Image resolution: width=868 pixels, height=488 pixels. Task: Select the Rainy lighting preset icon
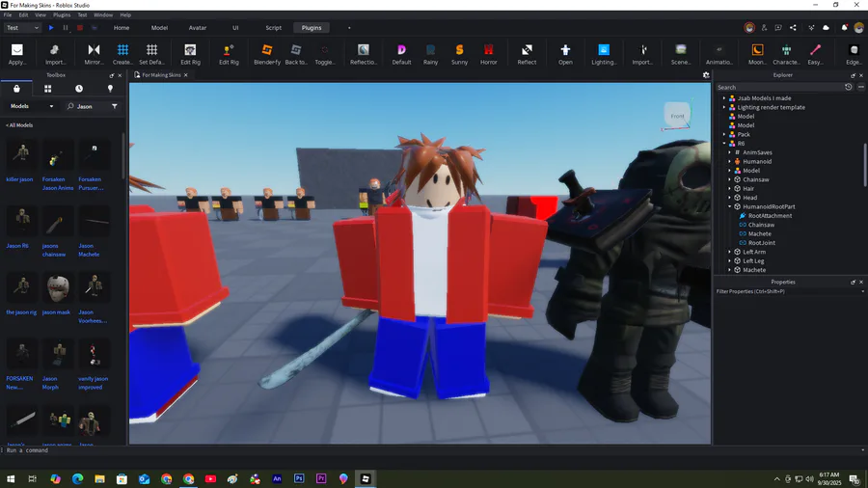coord(430,50)
